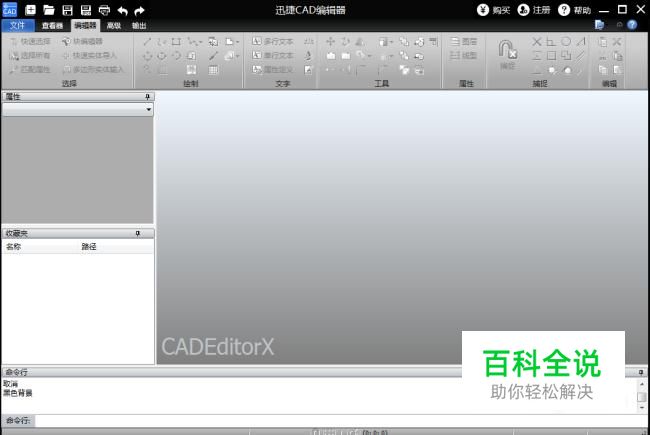
Task: Open the 帮助 (help) button
Action: coord(574,10)
